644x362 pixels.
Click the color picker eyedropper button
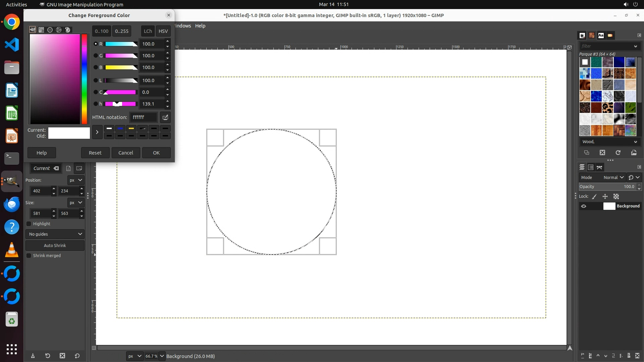tap(165, 117)
